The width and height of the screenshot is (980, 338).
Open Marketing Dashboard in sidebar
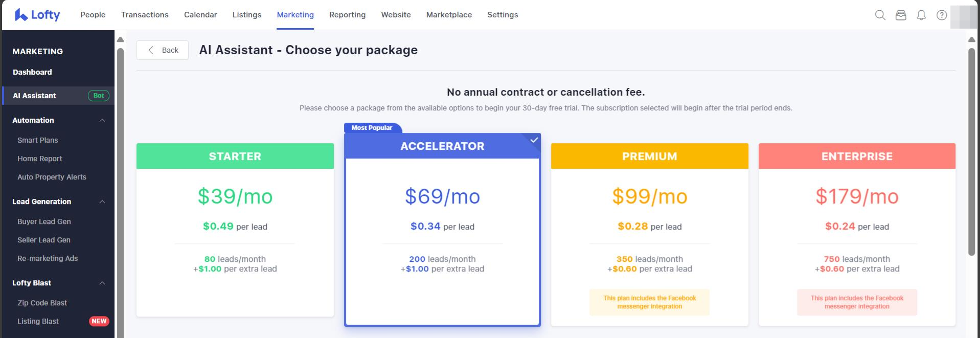[x=32, y=72]
